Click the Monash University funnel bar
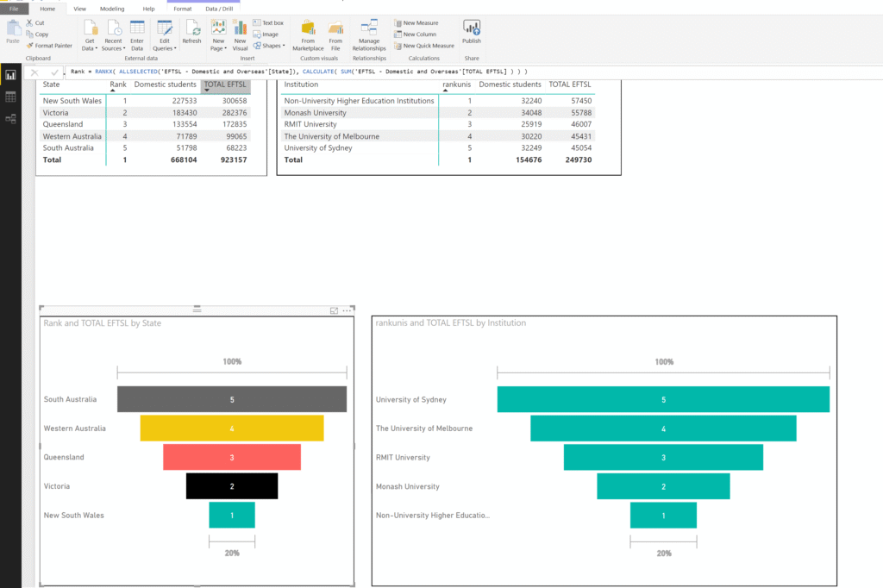The image size is (883, 588). 663,486
